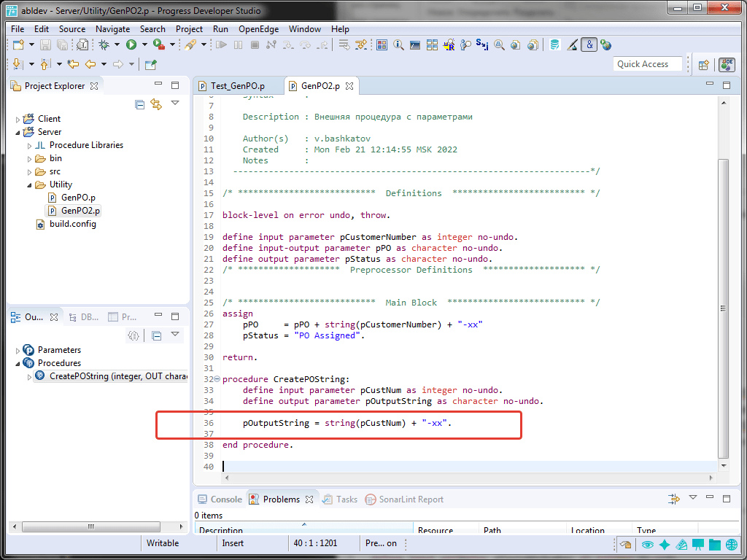Screen dimensions: 747x560
Task: Click the New wizard toolbar icon
Action: (18, 45)
